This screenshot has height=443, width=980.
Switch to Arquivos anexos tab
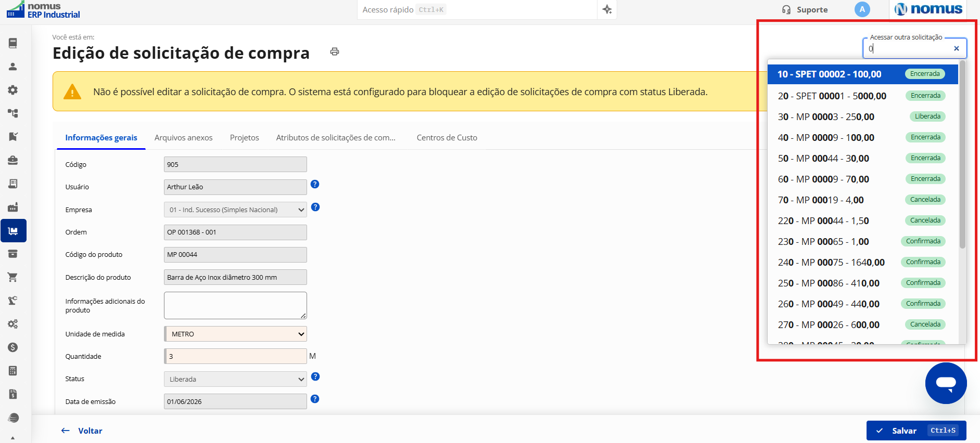(183, 137)
